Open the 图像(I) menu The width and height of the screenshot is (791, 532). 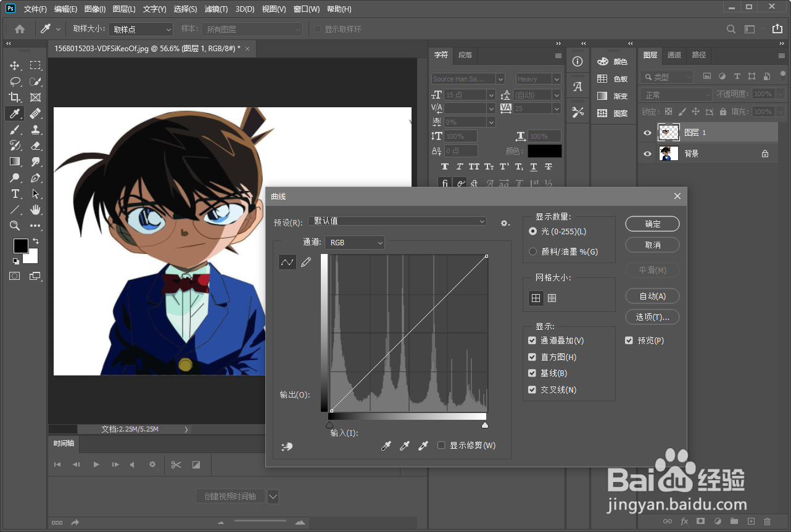pyautogui.click(x=95, y=9)
